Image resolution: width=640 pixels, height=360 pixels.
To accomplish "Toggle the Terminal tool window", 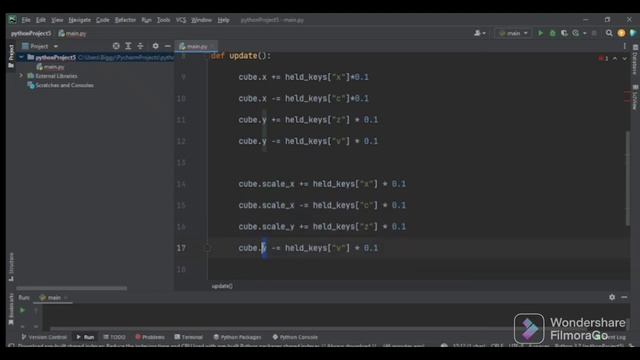I will 189,337.
